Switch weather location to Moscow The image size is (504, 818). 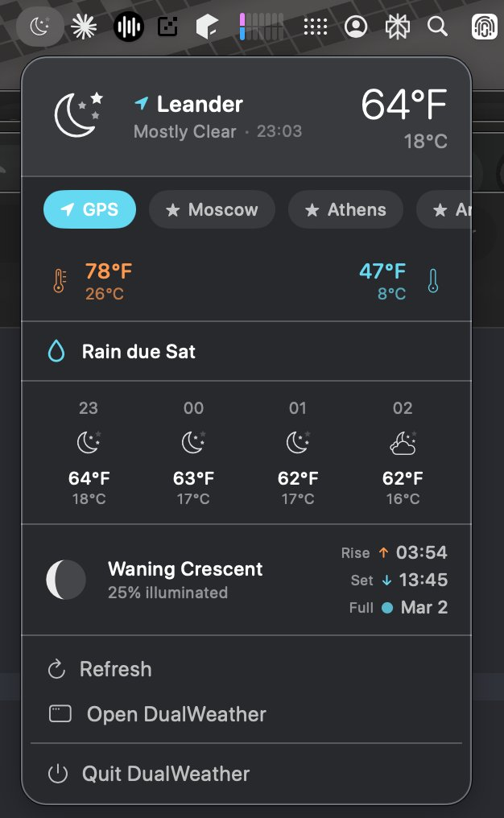pos(212,209)
